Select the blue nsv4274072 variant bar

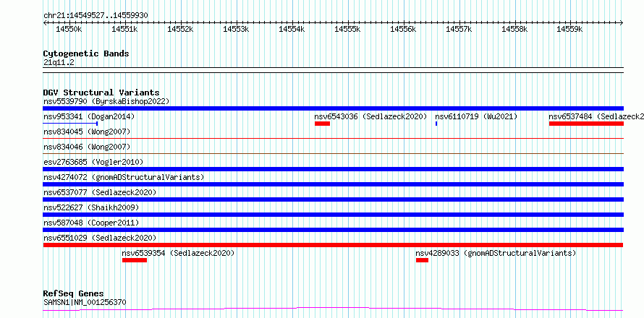coord(333,184)
